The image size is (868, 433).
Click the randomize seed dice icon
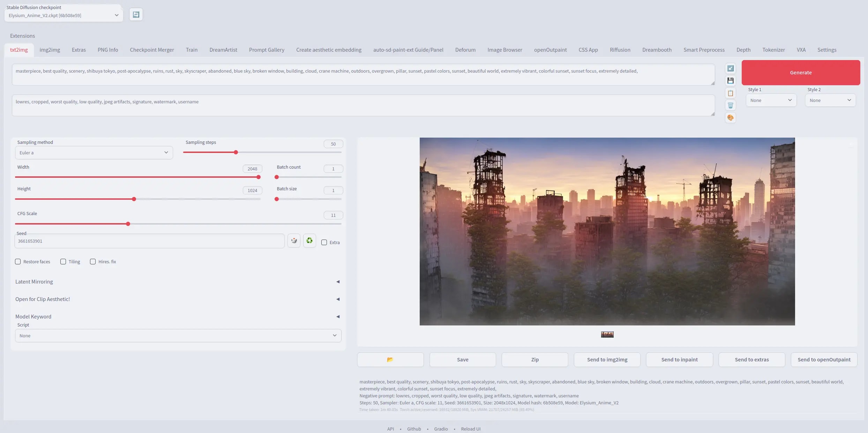[293, 241]
